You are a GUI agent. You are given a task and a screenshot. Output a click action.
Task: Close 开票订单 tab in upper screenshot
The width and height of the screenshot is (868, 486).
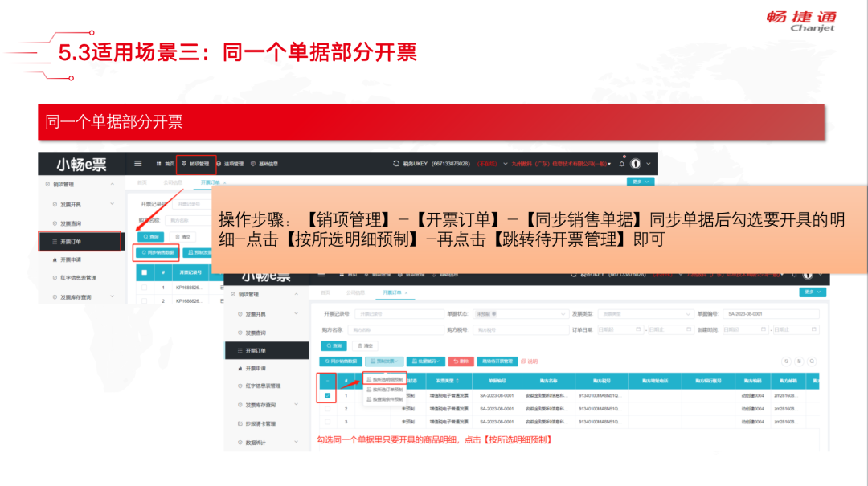pos(225,182)
